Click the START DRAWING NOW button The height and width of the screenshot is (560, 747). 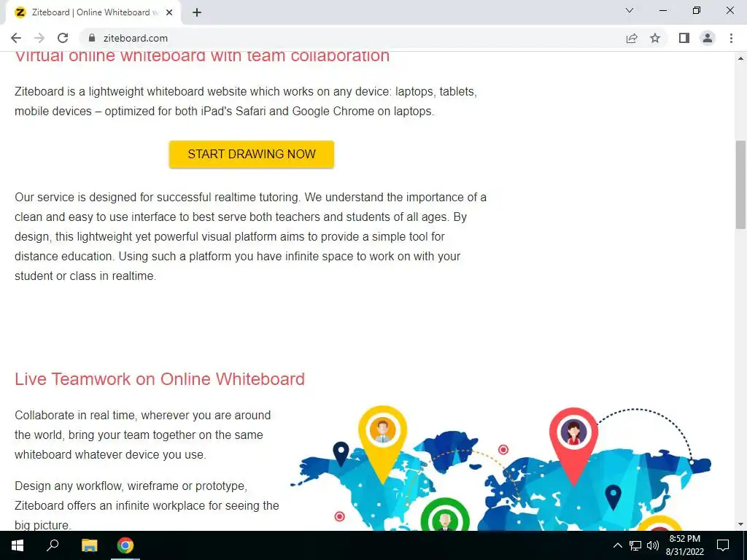[x=251, y=155]
